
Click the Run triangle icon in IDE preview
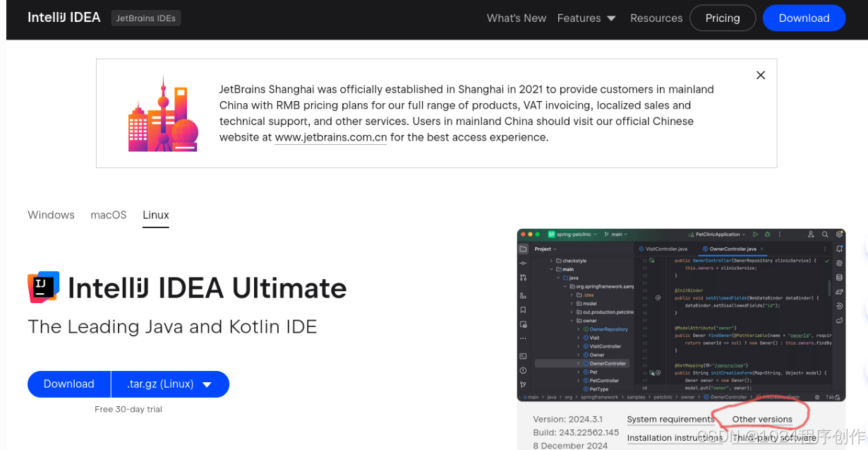click(x=755, y=235)
